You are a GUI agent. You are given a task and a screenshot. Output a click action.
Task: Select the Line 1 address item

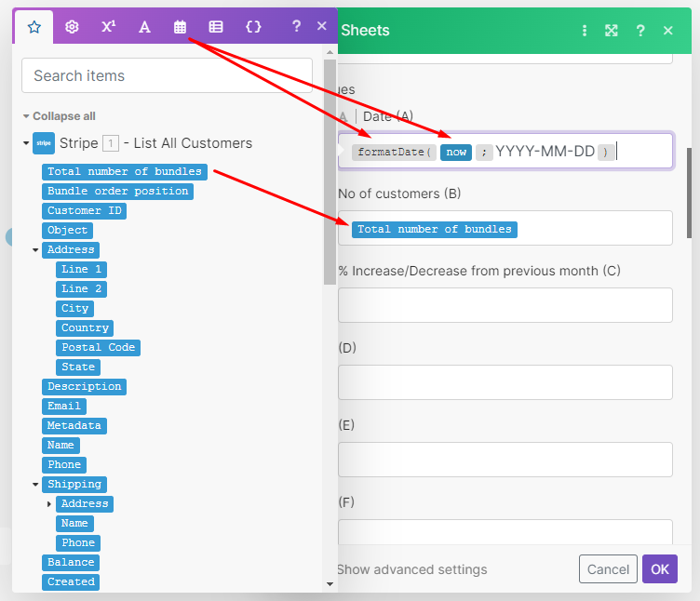tap(81, 270)
